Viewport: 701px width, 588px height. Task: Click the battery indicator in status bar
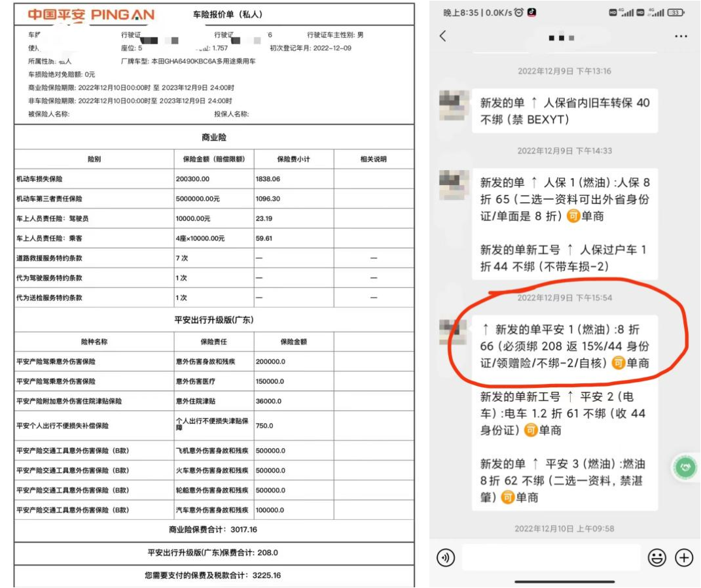coord(675,12)
